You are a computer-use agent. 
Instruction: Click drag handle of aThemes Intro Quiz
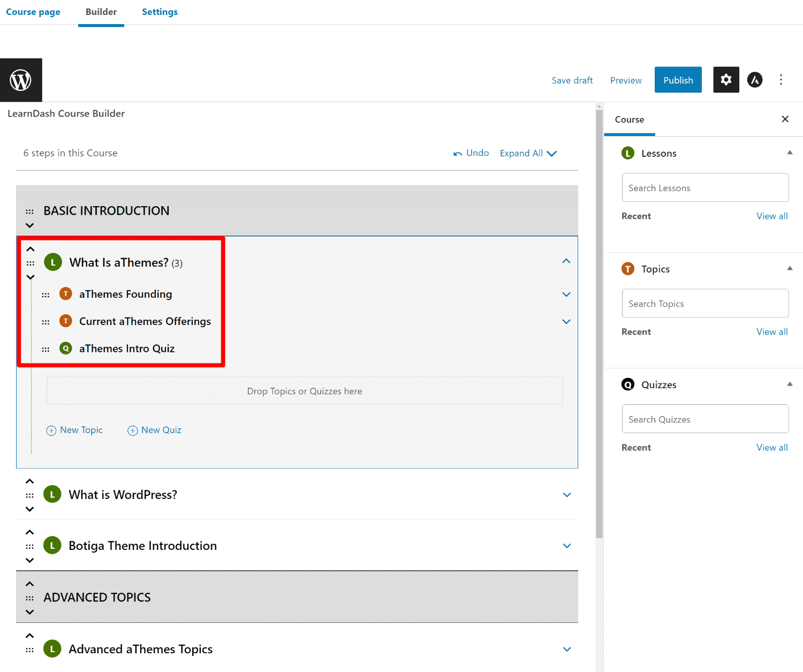coord(46,349)
